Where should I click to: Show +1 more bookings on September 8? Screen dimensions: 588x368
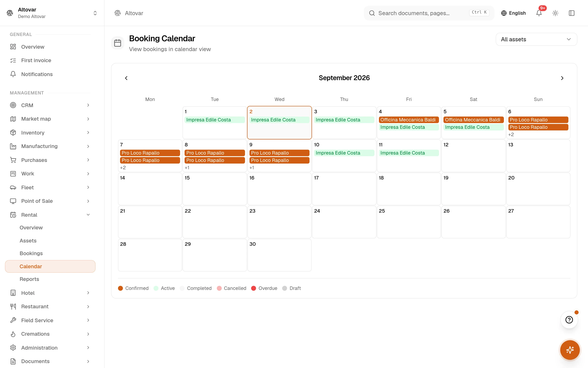pos(187,168)
